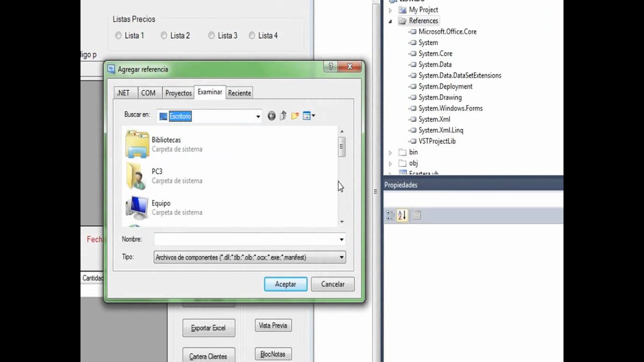
Task: Close the Agregar referencia dialog
Action: (349, 66)
